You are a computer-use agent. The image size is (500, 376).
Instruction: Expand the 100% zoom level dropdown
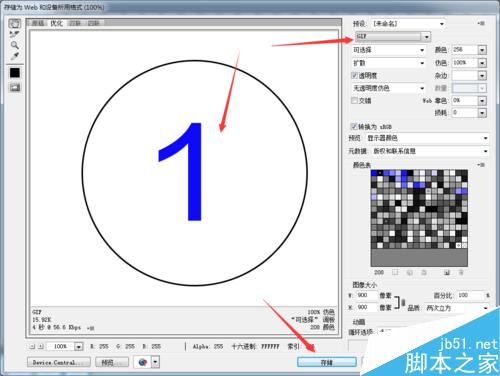(78, 346)
